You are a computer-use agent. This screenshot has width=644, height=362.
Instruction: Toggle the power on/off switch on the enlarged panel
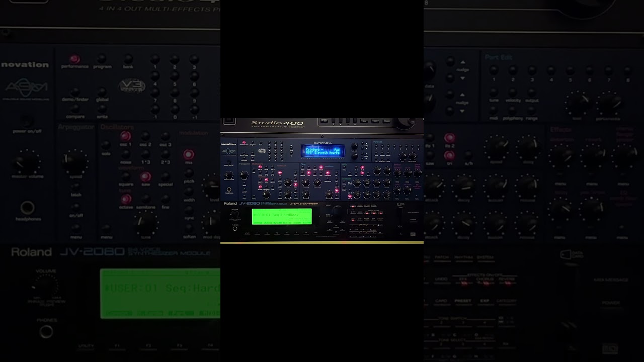(x=27, y=122)
